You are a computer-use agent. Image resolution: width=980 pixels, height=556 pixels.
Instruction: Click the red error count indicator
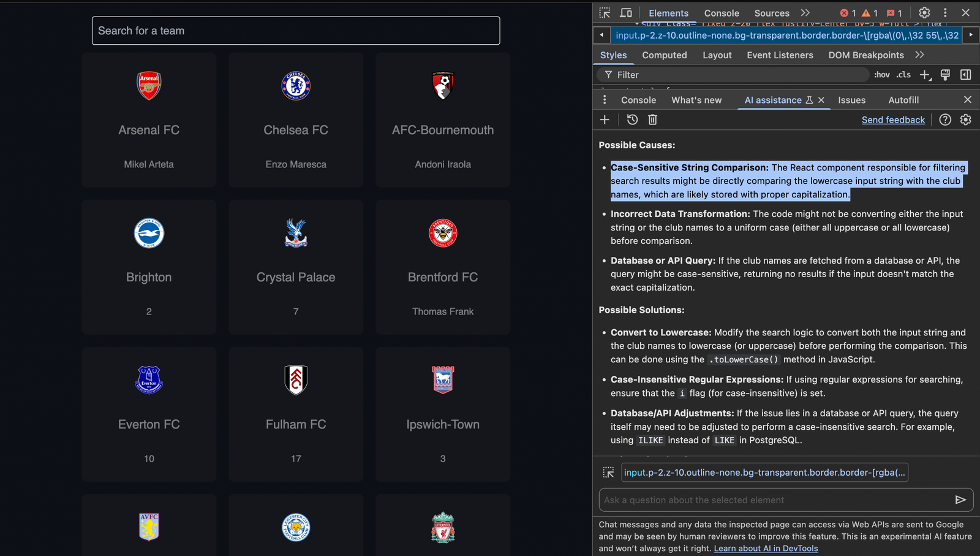point(848,13)
